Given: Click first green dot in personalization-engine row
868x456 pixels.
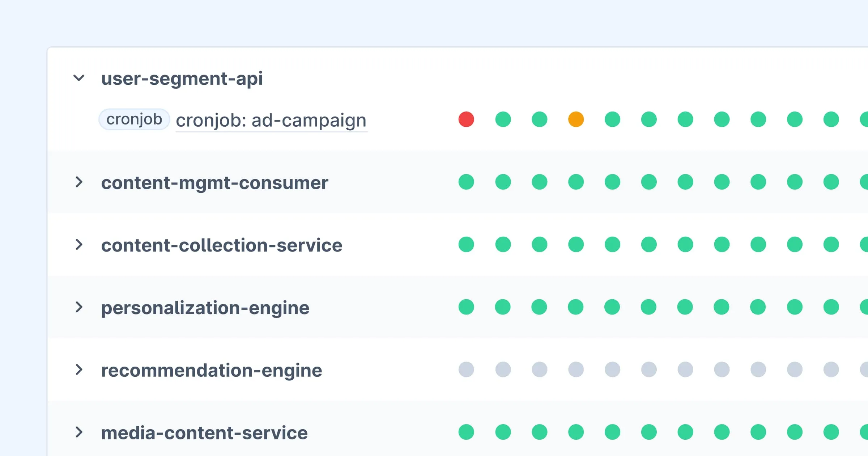Looking at the screenshot, I should click(x=466, y=307).
